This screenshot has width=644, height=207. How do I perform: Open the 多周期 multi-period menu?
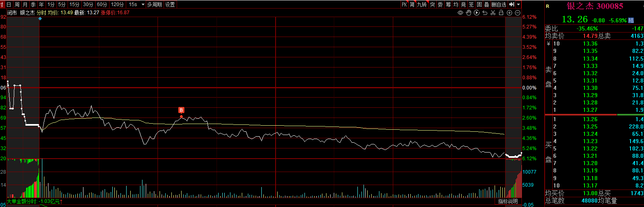point(154,4)
